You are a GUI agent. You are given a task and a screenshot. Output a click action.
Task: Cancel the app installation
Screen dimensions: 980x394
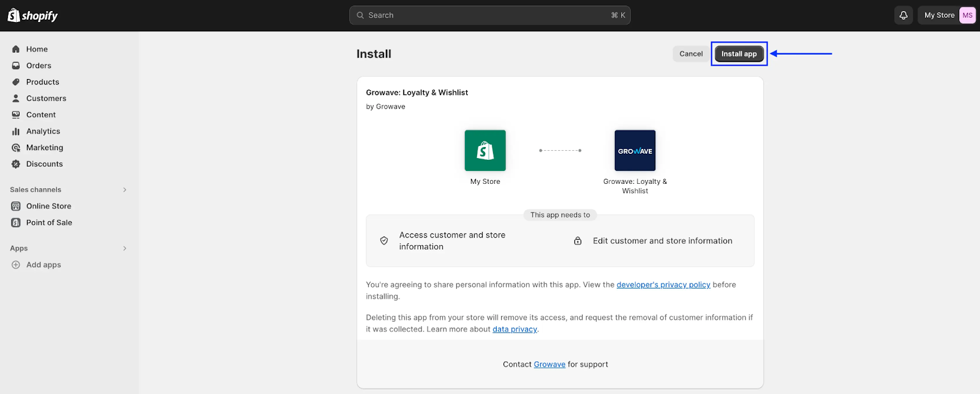[691, 54]
